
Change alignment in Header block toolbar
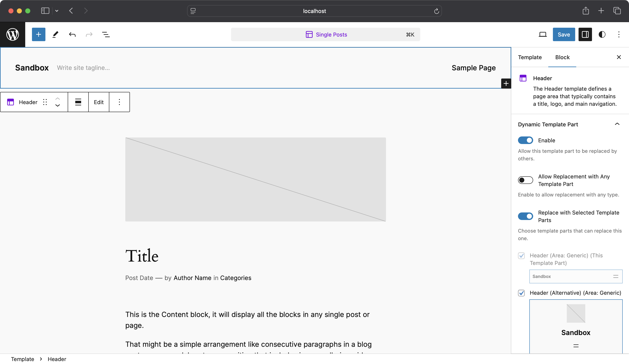click(78, 102)
